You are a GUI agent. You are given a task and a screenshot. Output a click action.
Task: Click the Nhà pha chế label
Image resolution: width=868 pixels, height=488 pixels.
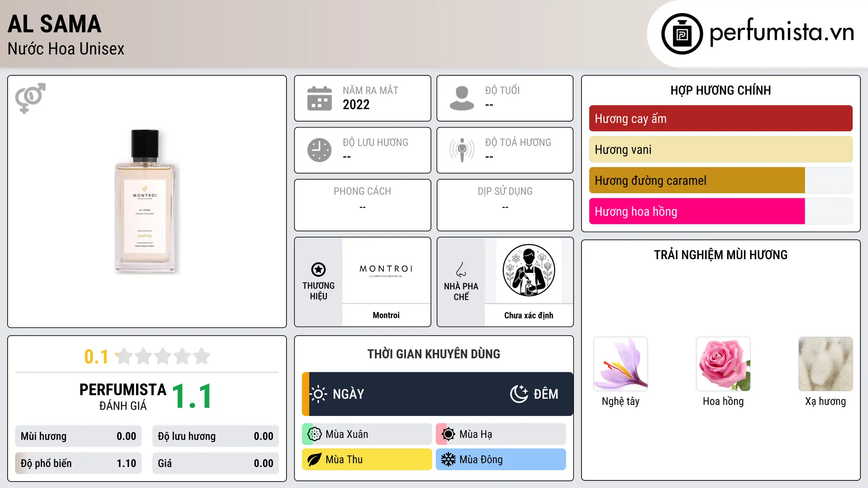click(461, 291)
